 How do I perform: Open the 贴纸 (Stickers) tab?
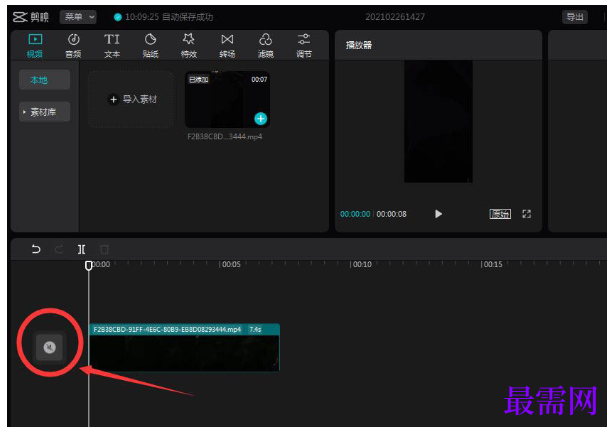(150, 46)
